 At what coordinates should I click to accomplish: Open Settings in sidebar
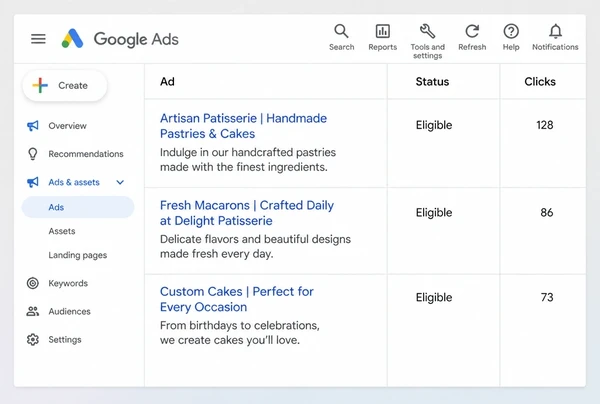65,340
